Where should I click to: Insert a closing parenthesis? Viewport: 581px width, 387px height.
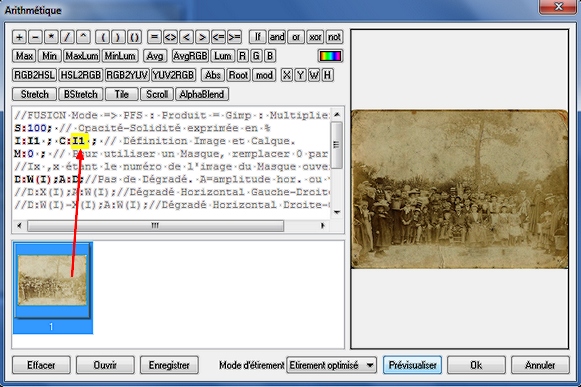[118, 37]
